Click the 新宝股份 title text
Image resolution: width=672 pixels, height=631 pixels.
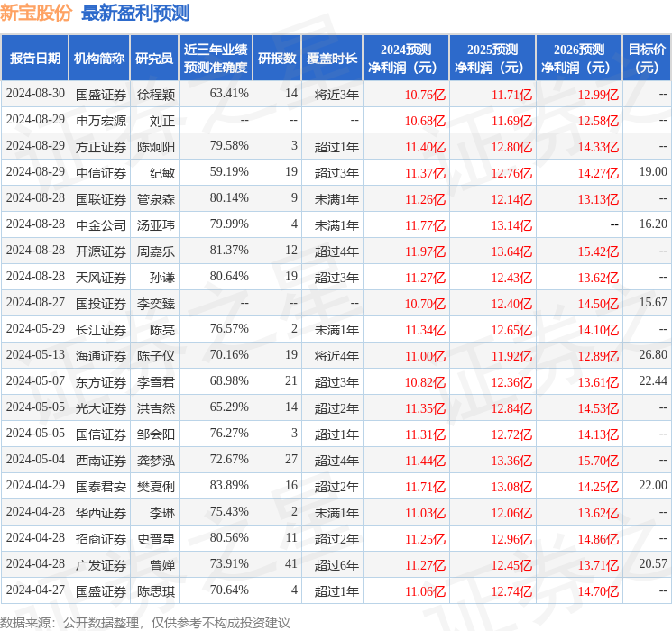(x=36, y=13)
